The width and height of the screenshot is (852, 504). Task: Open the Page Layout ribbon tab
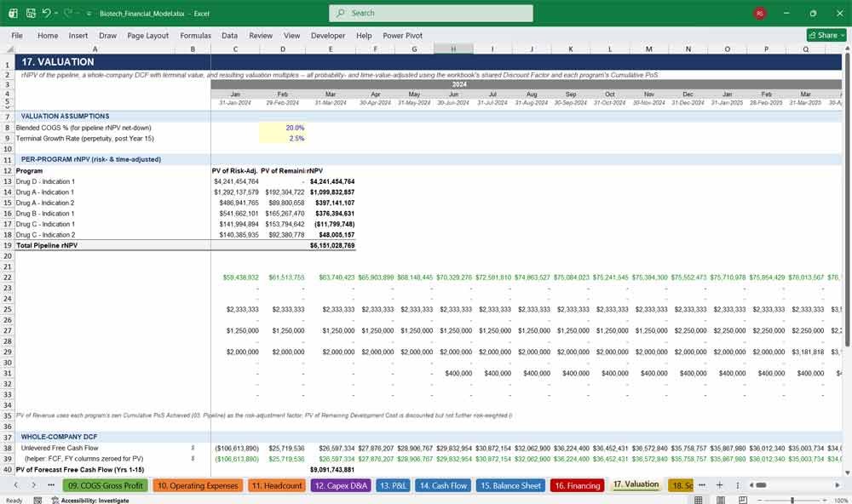click(147, 35)
